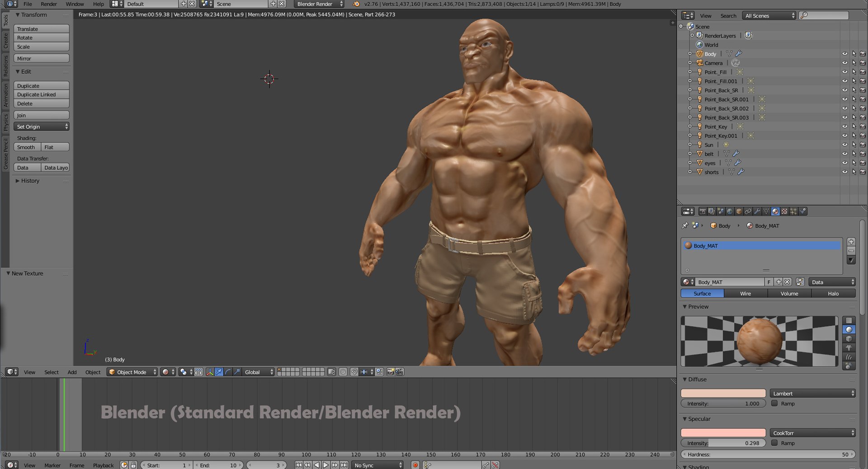Open the Object properties tab (cube icon)
This screenshot has width=868, height=469.
point(739,211)
